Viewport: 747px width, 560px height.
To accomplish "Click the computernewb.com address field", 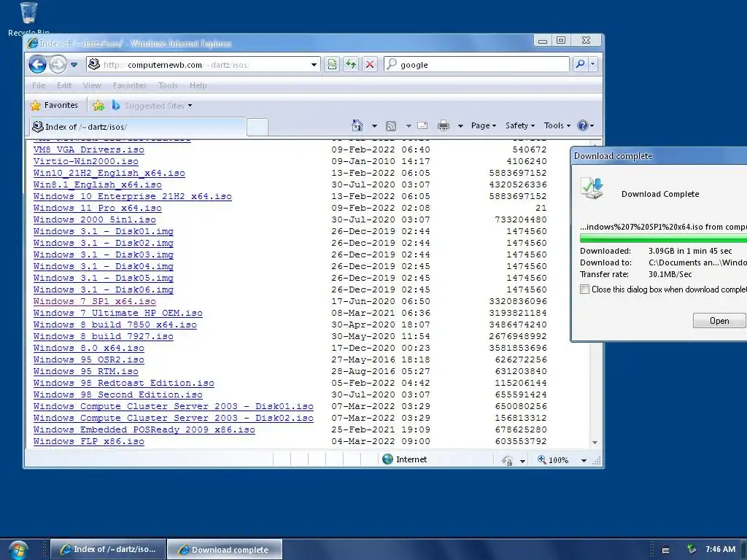I will [205, 65].
